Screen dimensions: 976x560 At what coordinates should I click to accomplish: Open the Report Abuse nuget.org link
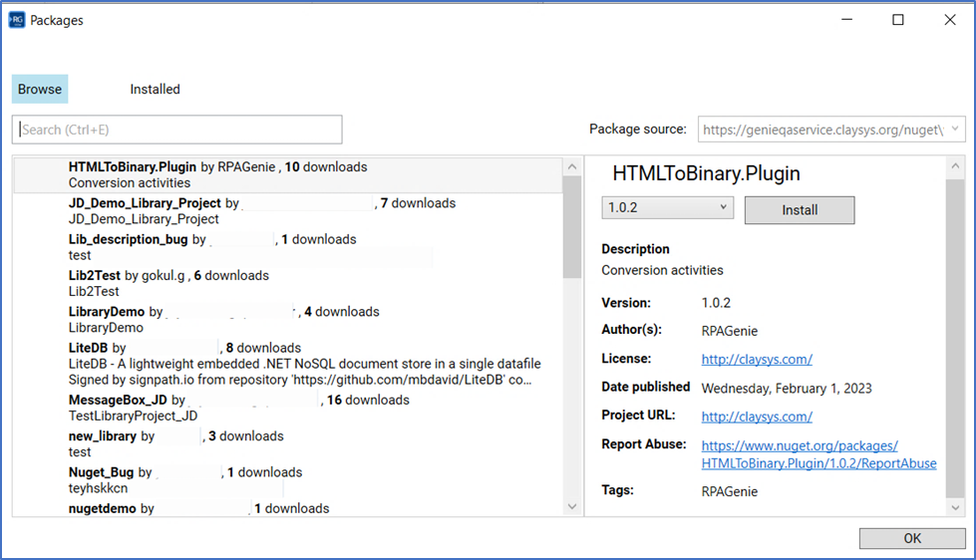(x=818, y=454)
